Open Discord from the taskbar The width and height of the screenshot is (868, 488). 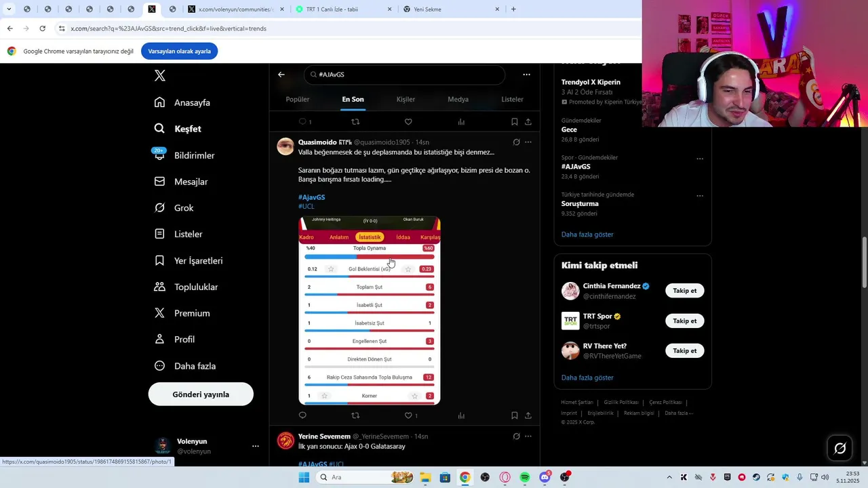[545, 477]
